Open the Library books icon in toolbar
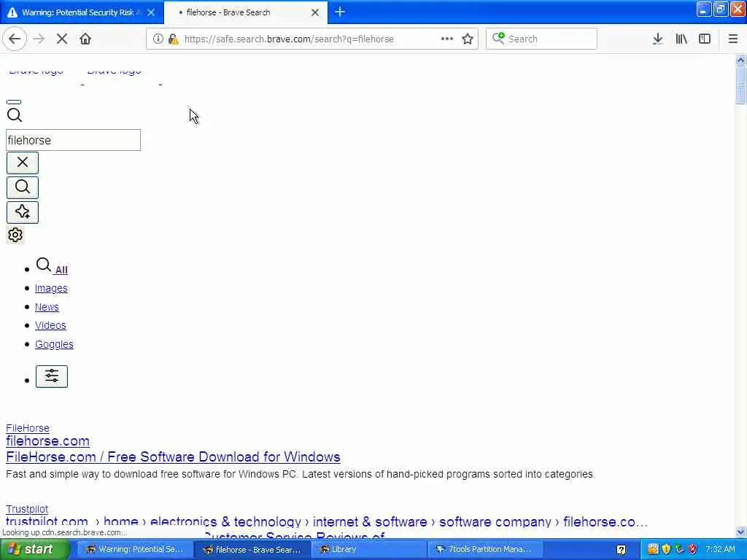This screenshot has width=747, height=560. (681, 39)
